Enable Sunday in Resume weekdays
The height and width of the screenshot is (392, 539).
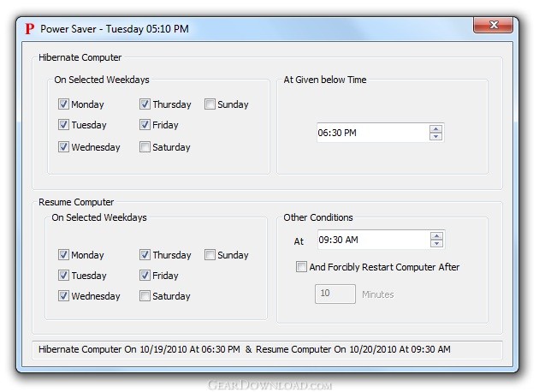tap(210, 255)
